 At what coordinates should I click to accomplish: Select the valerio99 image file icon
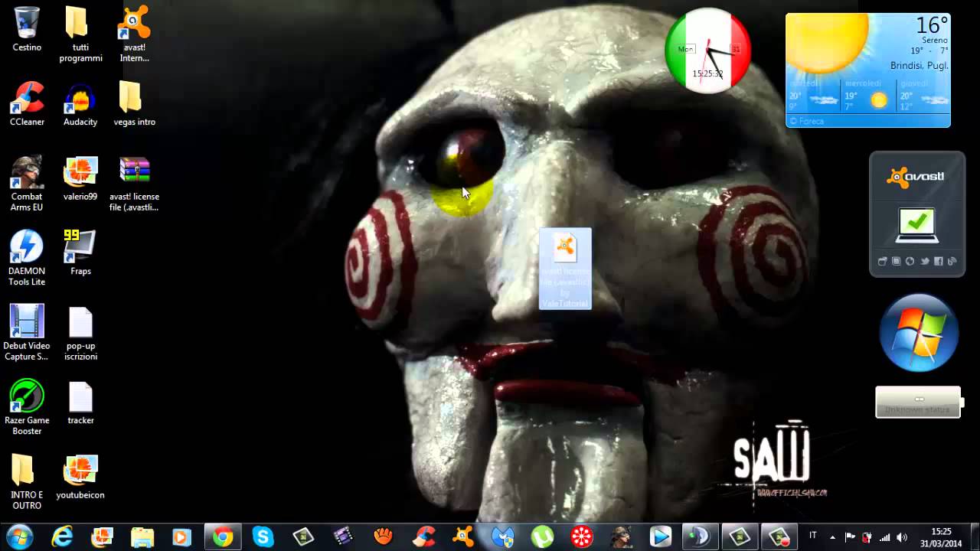(80, 178)
